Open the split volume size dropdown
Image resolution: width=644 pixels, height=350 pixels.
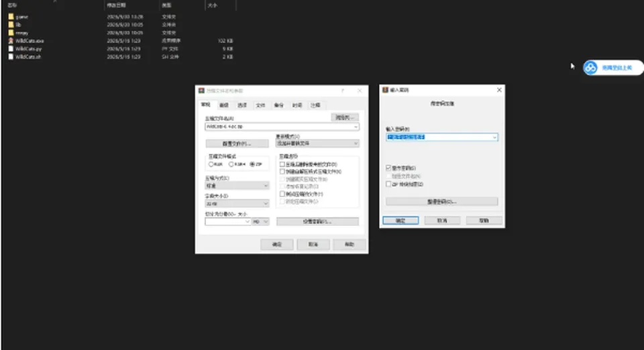[248, 221]
